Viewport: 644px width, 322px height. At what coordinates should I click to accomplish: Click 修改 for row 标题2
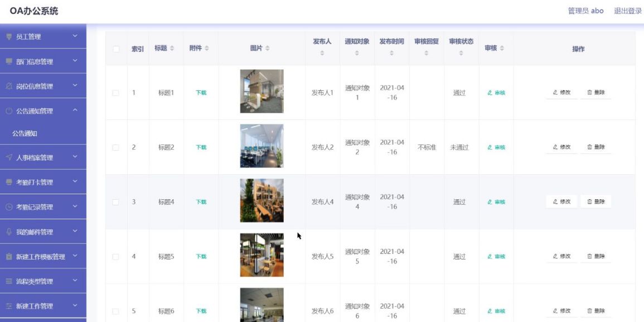(x=561, y=147)
